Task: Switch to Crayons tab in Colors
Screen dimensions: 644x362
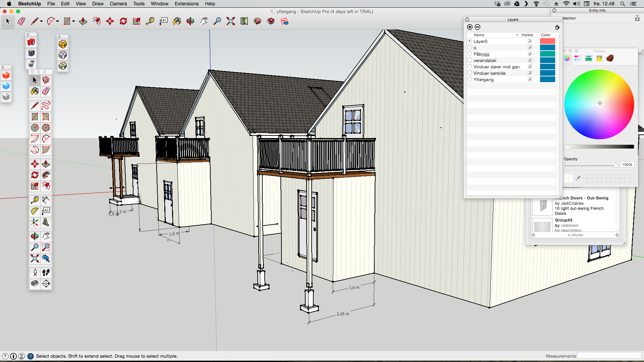Action: coord(599,58)
